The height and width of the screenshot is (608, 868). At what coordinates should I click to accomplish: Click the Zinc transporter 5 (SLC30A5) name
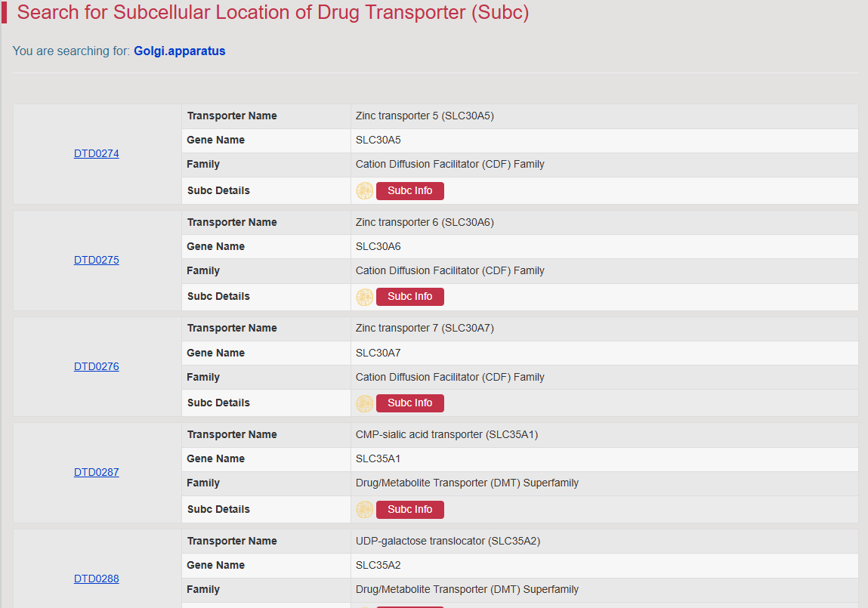(x=425, y=116)
